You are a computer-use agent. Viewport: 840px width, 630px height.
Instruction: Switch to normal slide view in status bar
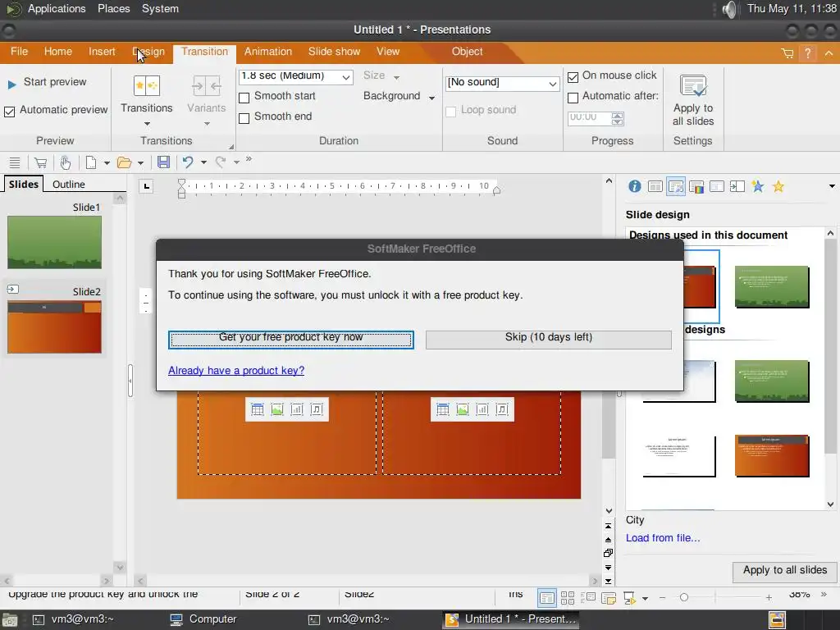pyautogui.click(x=546, y=598)
